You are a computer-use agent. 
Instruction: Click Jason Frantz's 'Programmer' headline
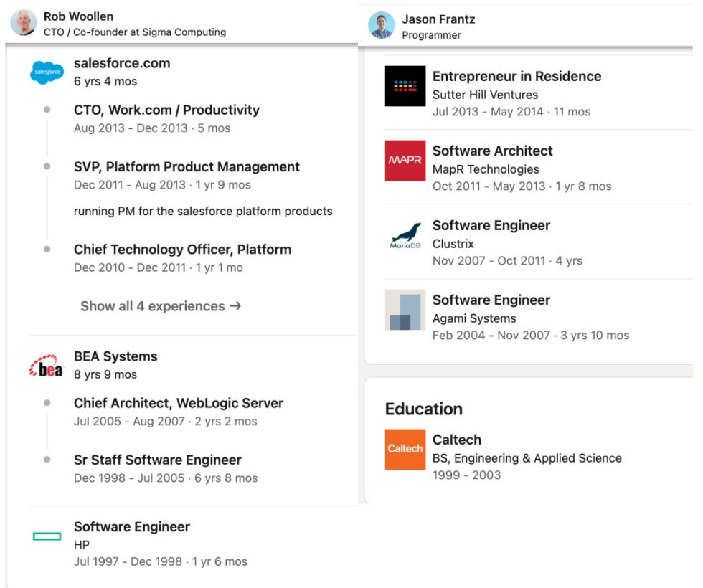[431, 35]
